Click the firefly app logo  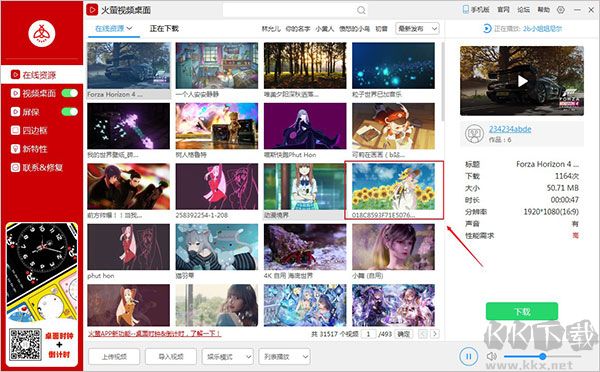click(x=42, y=33)
